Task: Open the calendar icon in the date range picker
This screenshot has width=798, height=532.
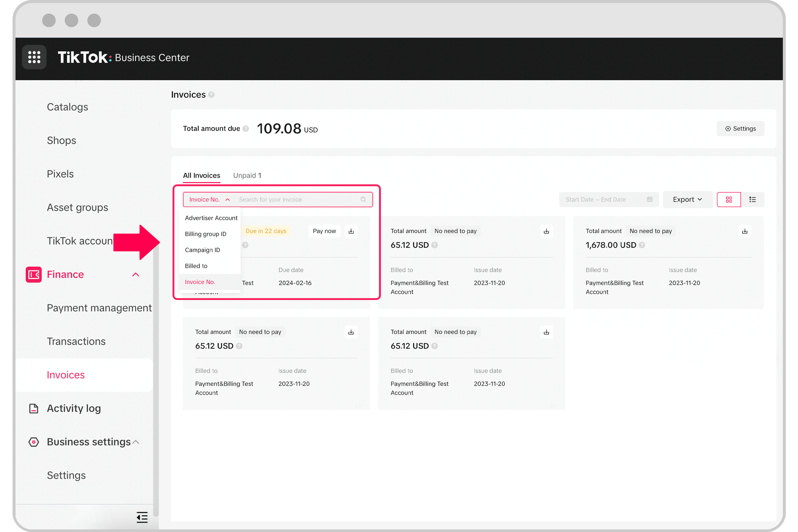Action: (649, 199)
